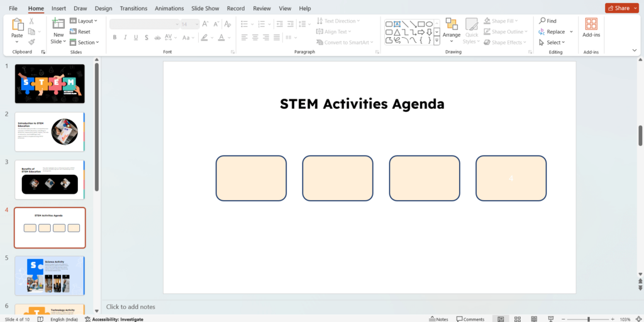Switch to Slide Sorter view
The height and width of the screenshot is (322, 644).
518,319
